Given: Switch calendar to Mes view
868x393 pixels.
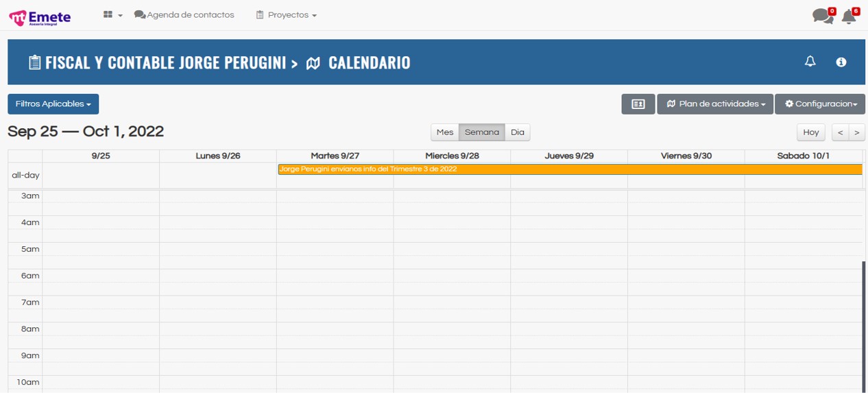Looking at the screenshot, I should pyautogui.click(x=445, y=132).
